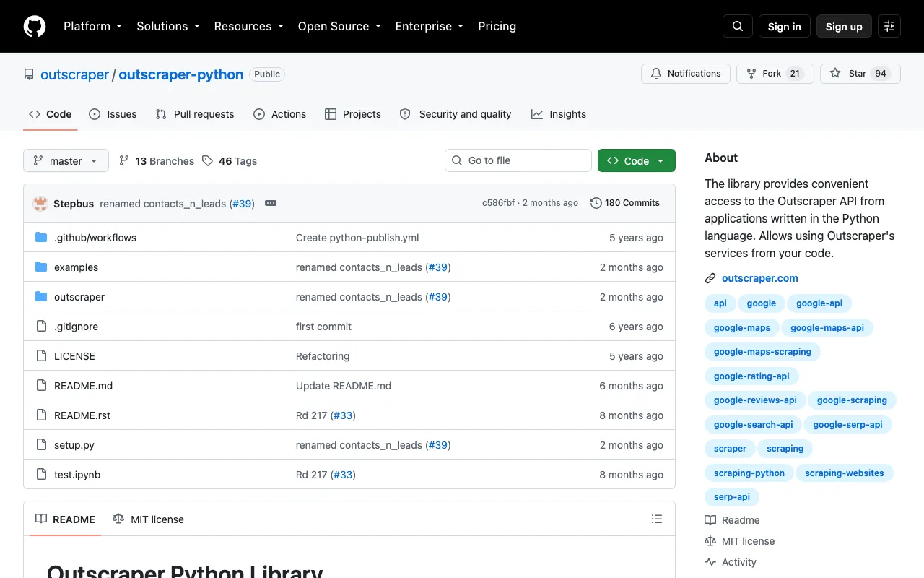
Task: Open the outscraper owner link
Action: point(75,74)
